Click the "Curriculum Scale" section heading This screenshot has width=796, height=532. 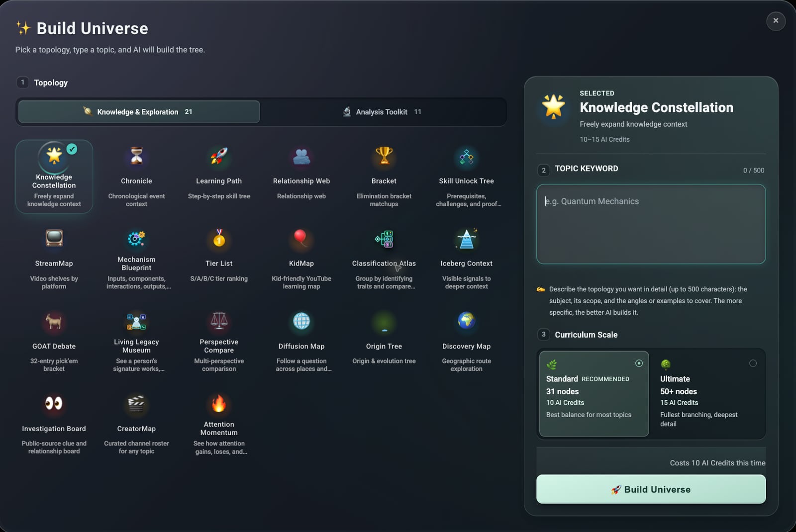[x=586, y=335]
